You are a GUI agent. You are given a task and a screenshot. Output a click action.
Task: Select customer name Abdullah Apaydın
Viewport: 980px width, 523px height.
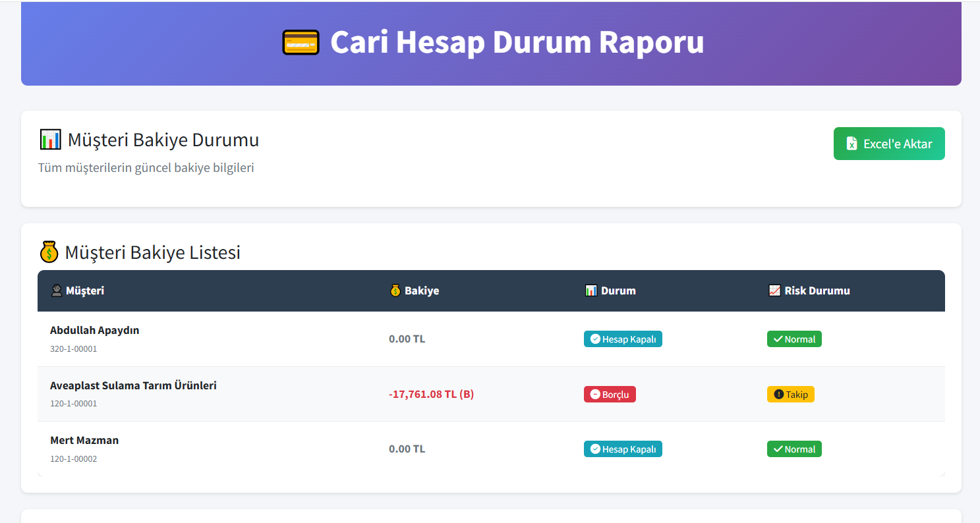(94, 329)
